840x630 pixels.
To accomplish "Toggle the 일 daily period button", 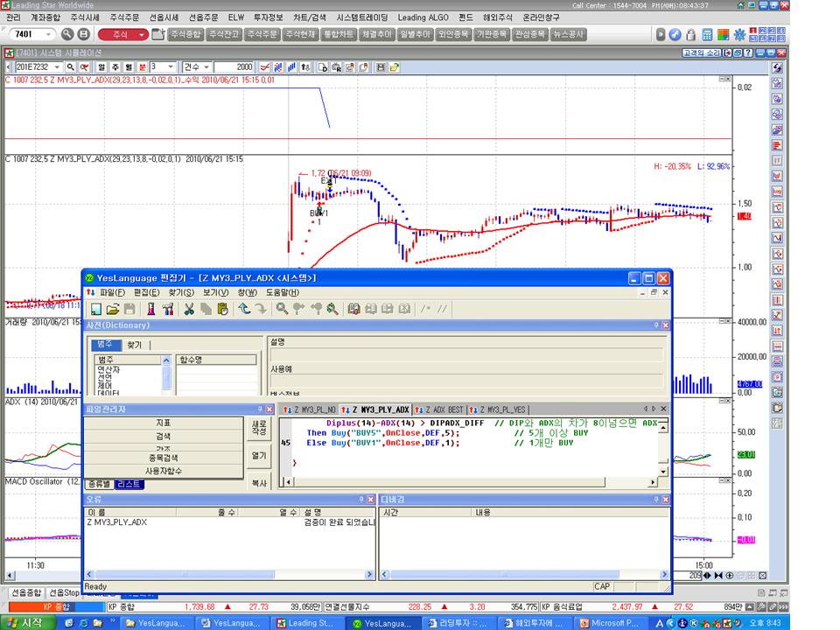I will (102, 67).
